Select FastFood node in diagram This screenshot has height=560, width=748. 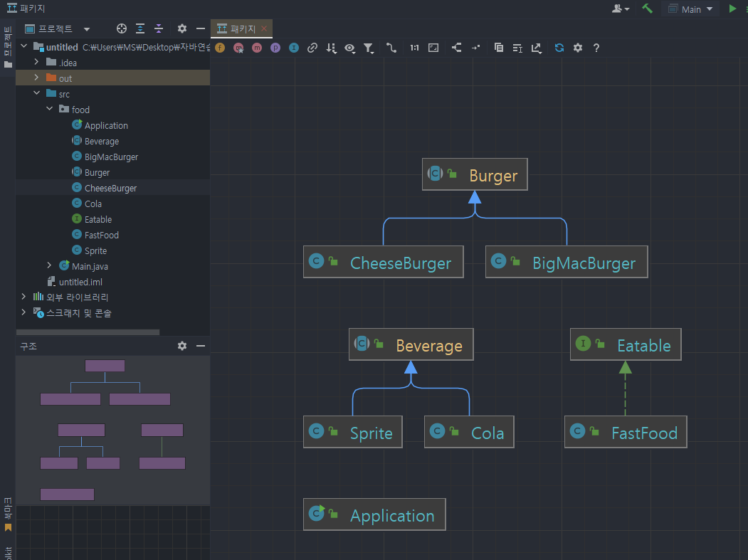[x=626, y=432]
